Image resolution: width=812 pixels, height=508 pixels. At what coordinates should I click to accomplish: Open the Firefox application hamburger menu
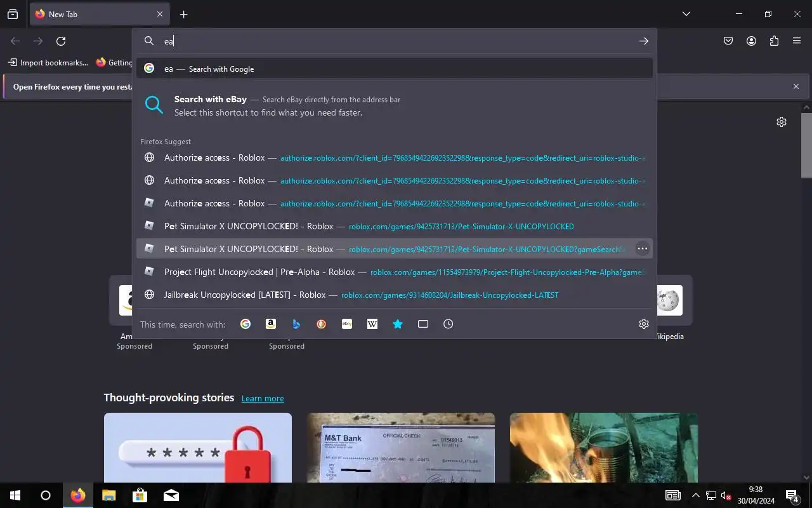click(x=797, y=41)
